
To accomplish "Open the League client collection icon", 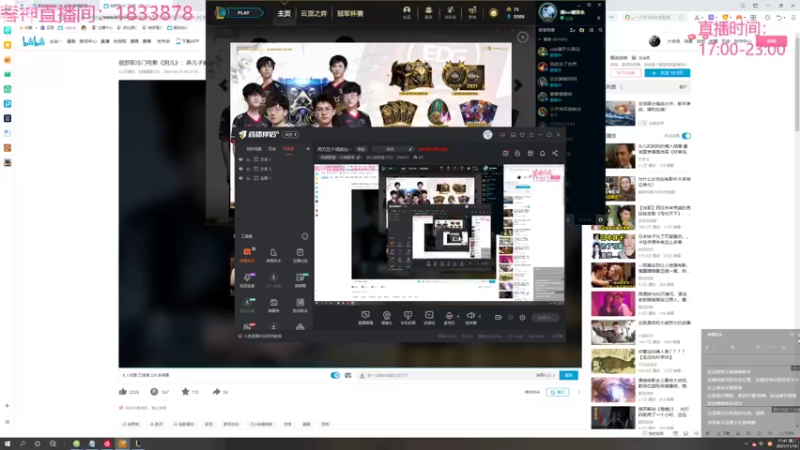I will [x=429, y=11].
